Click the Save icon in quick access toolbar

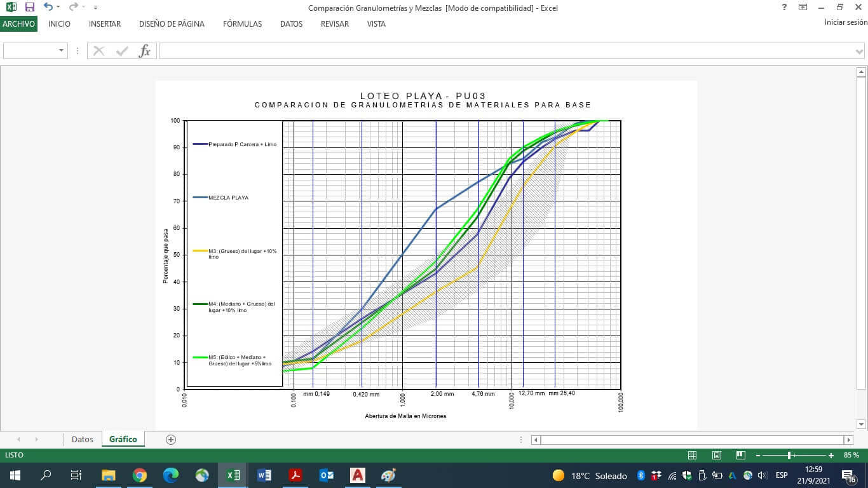(29, 7)
